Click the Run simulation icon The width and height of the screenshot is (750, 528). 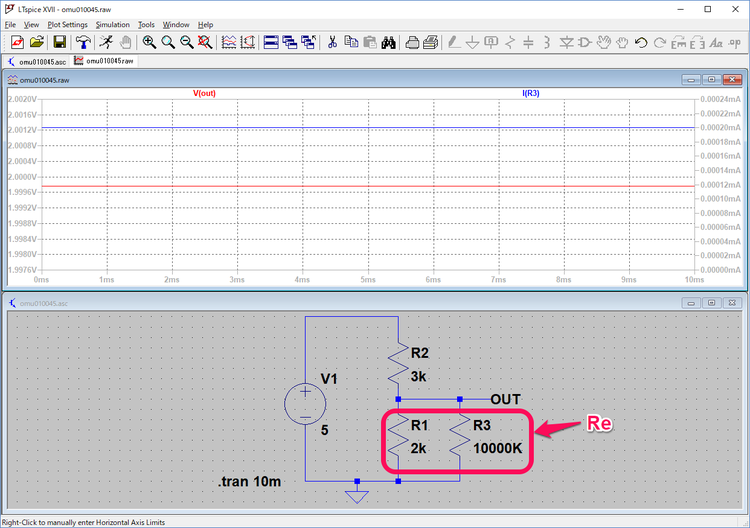point(105,42)
